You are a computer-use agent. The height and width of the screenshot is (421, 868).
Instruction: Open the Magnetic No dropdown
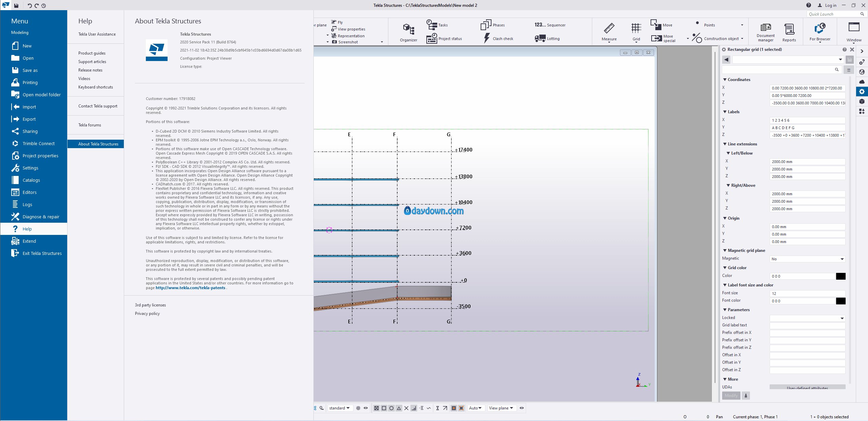[x=807, y=259]
